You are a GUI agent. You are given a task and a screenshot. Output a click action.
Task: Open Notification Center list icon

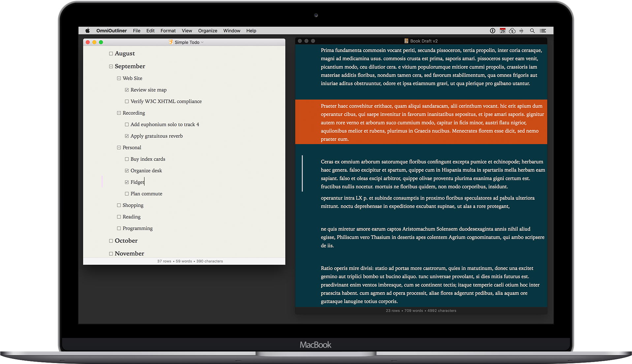click(x=543, y=31)
